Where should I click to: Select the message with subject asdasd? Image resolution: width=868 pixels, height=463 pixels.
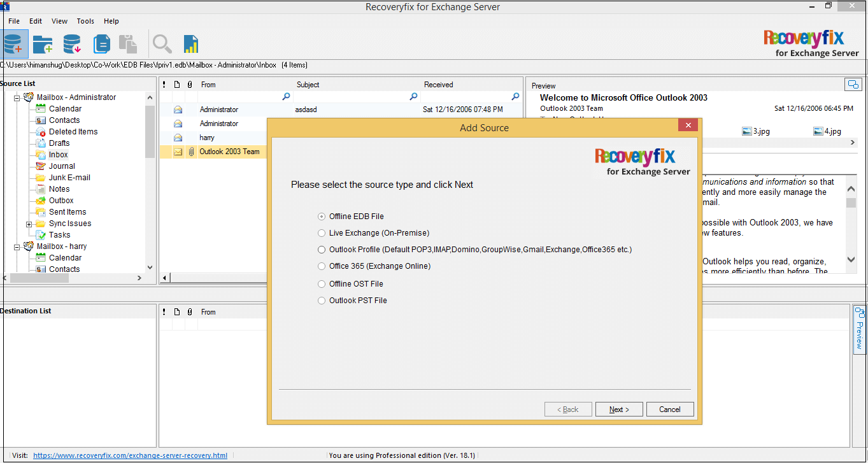(x=341, y=110)
